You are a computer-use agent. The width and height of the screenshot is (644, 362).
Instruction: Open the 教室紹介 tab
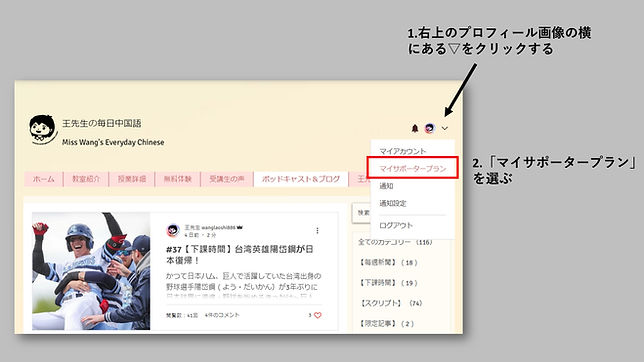pos(86,179)
